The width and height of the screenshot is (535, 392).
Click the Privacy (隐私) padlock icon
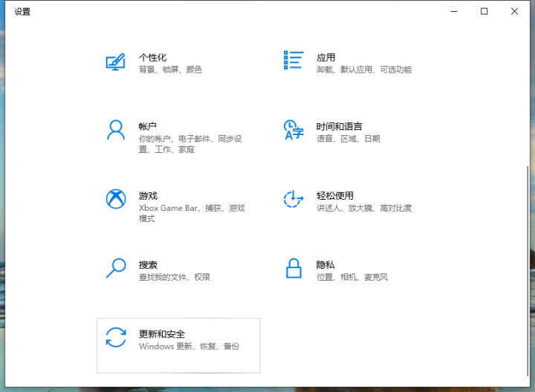[294, 268]
